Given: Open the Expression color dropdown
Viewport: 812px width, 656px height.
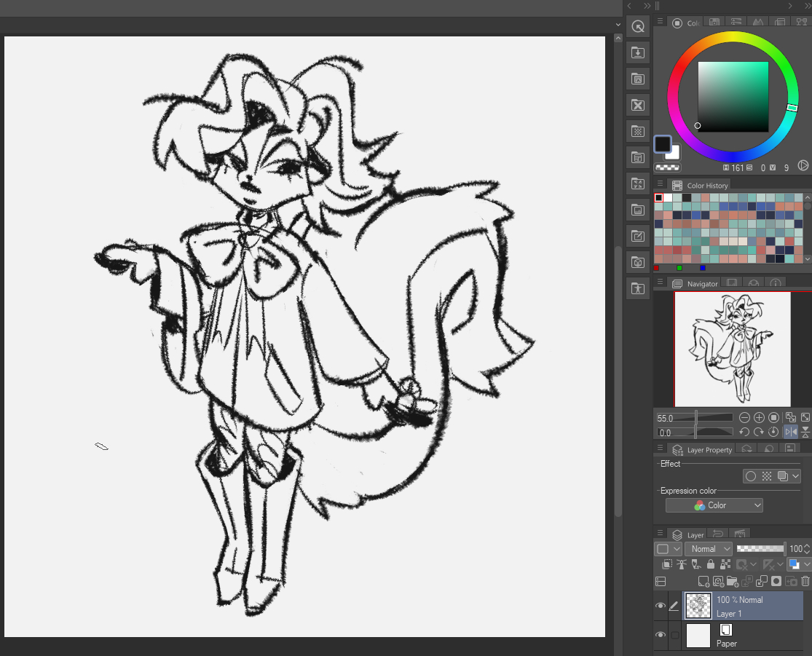Looking at the screenshot, I should 714,505.
